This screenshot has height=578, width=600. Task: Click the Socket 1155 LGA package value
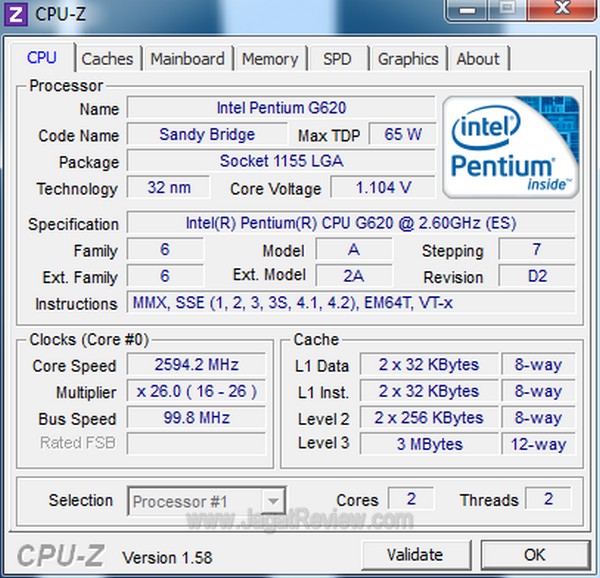pos(281,161)
